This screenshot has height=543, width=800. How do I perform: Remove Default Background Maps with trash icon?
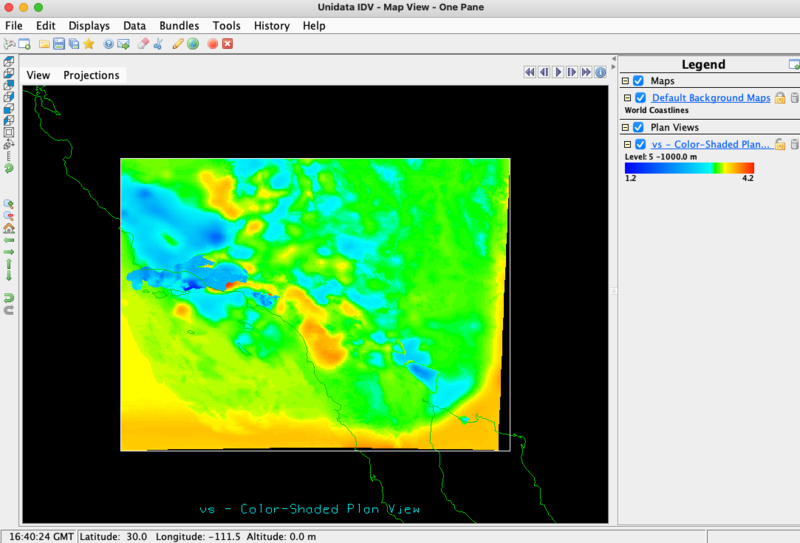(794, 97)
